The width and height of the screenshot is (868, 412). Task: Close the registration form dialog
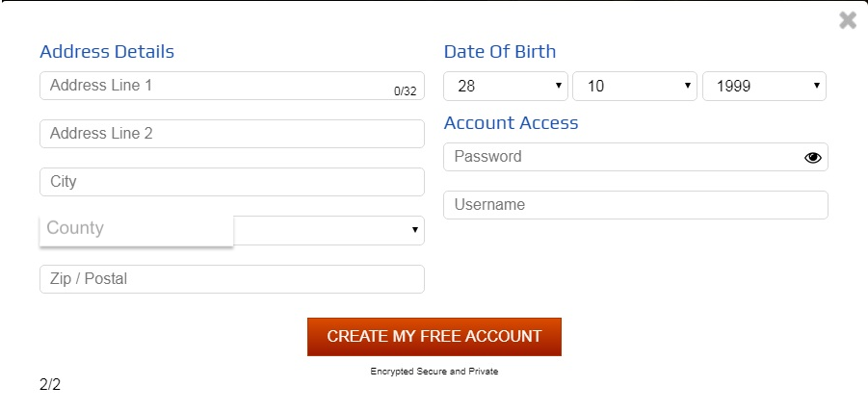(x=848, y=20)
